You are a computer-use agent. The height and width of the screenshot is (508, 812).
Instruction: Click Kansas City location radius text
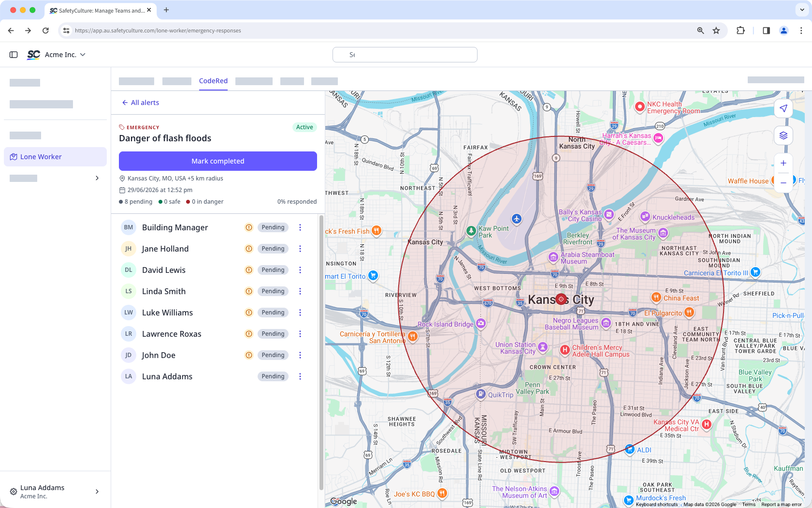click(x=175, y=179)
